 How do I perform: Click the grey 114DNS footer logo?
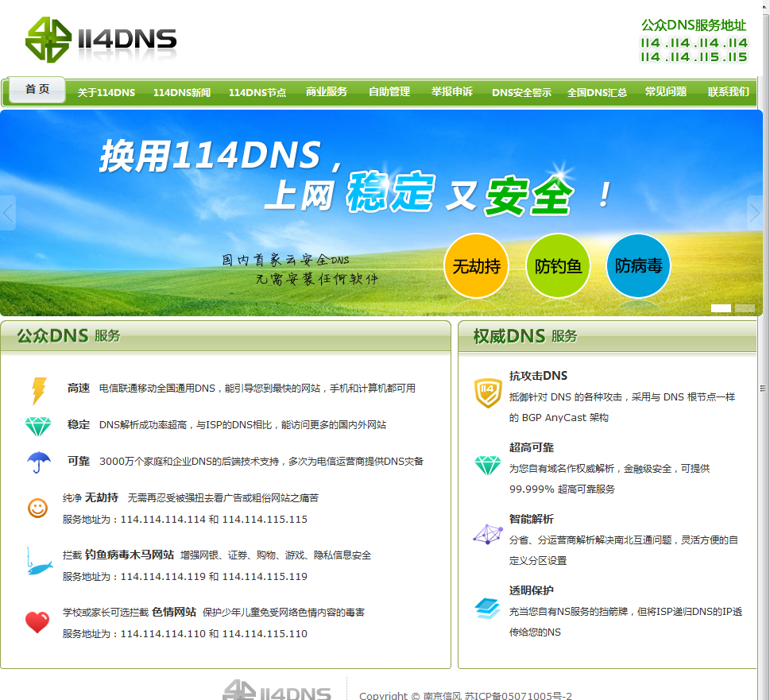pyautogui.click(x=277, y=690)
